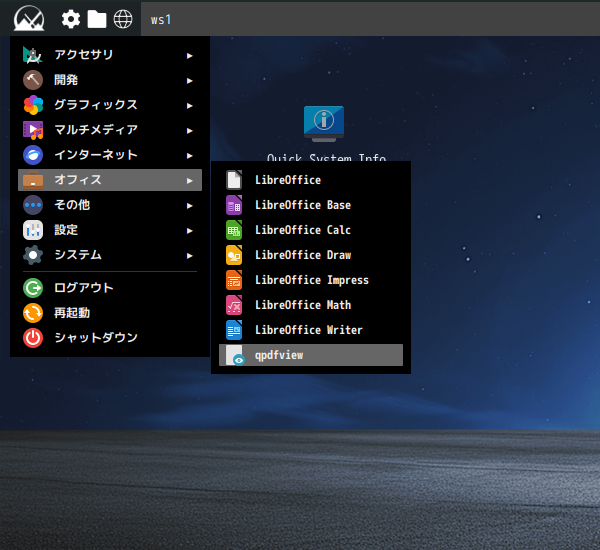Screen dimensions: 600x550
Task: Launch the web browser globe icon
Action: coord(123,19)
